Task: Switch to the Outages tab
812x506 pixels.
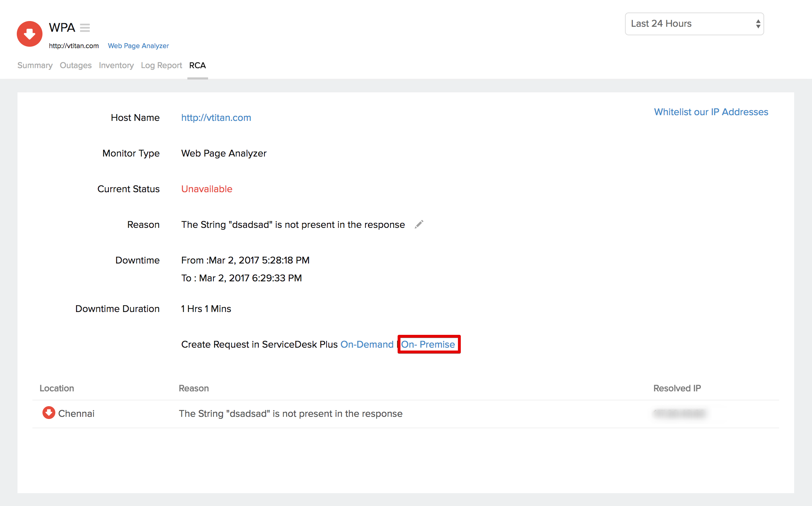Action: point(75,65)
